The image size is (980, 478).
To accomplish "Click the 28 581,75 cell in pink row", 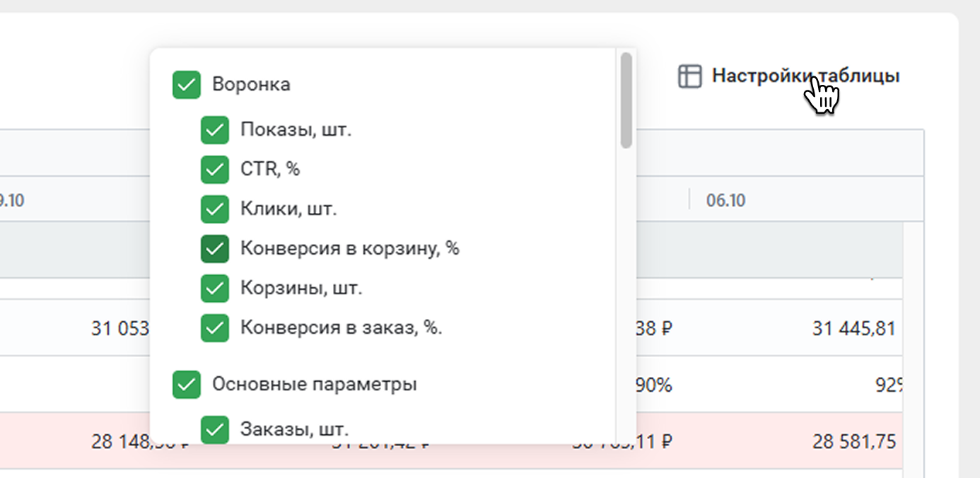I will 854,443.
